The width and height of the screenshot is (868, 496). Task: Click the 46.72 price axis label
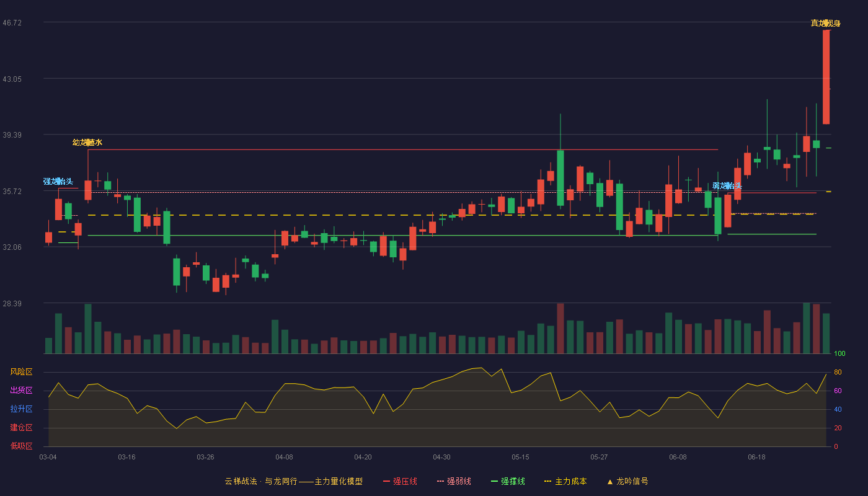[x=12, y=23]
